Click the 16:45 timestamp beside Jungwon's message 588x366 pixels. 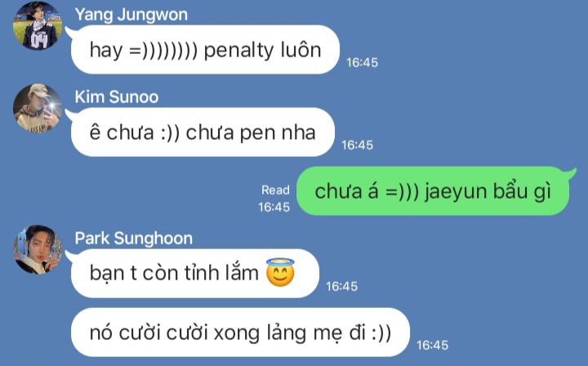(362, 62)
